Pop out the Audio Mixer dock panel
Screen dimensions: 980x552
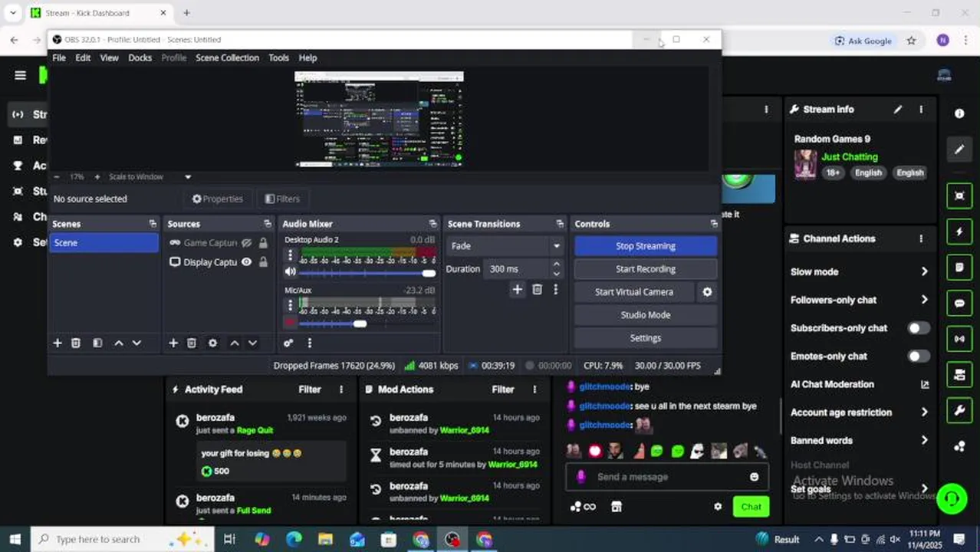(x=432, y=224)
